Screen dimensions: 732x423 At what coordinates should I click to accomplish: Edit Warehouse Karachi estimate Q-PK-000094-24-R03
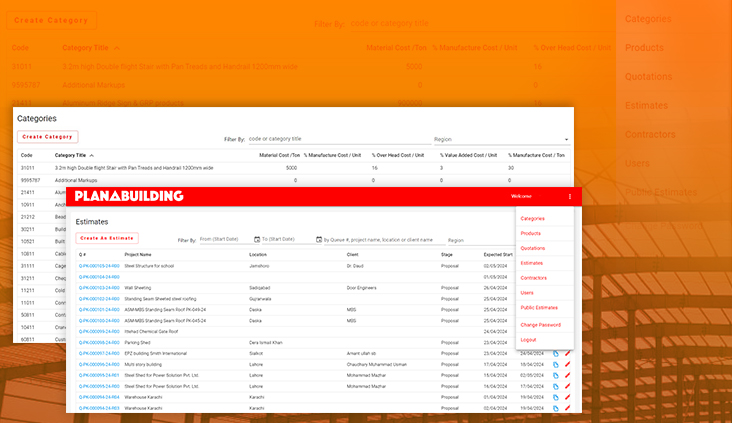[567, 408]
